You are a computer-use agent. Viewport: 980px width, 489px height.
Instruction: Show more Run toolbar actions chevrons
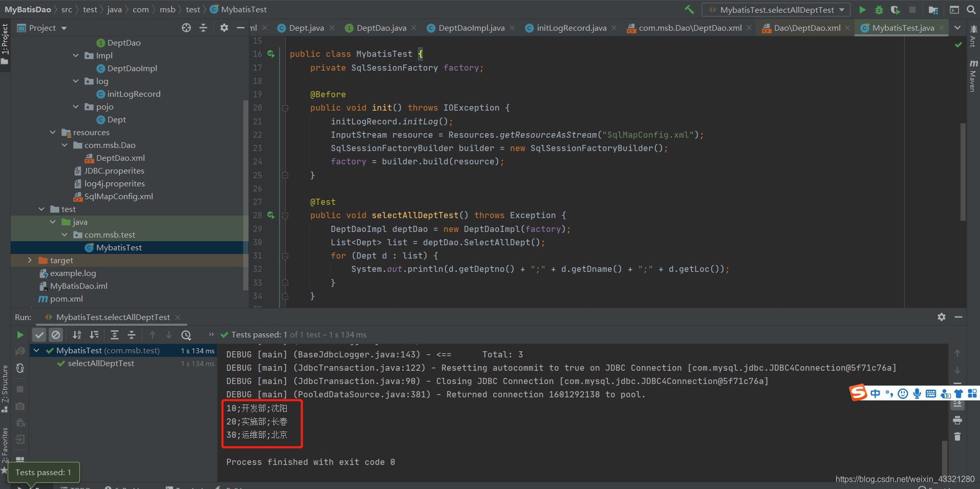tap(211, 334)
